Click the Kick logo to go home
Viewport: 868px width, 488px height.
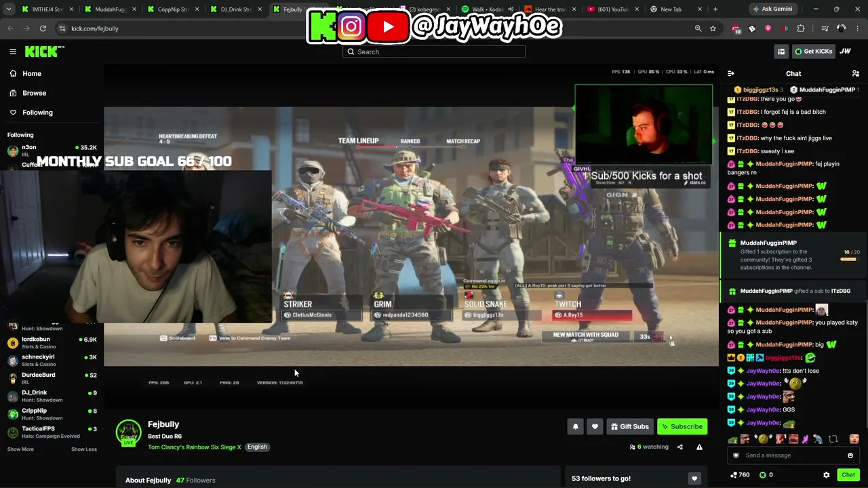tap(45, 52)
